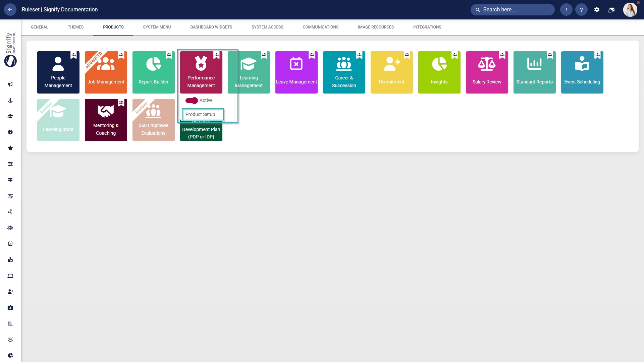
Task: Click the Signify Software logo
Action: 10,48
